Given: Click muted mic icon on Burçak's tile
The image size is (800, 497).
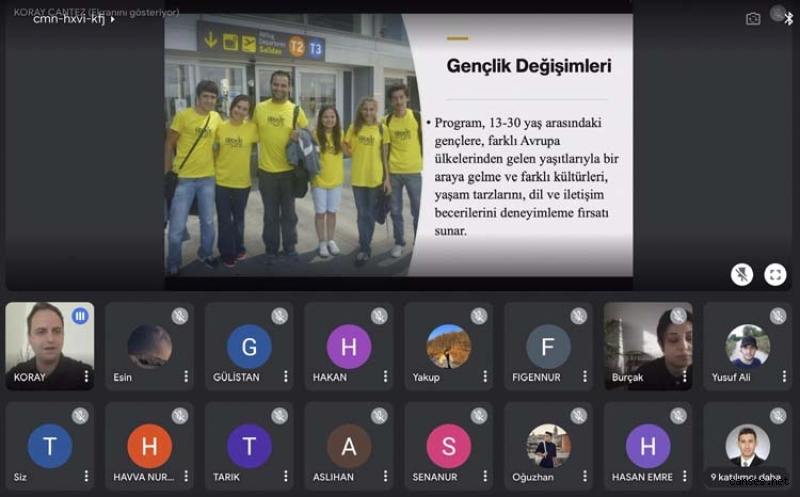Looking at the screenshot, I should (x=678, y=316).
